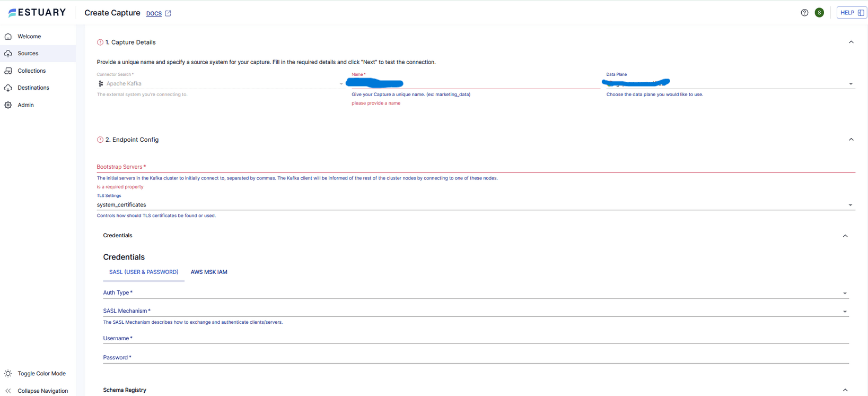Click Endpoint Config error warning icon
Viewport: 868px width, 396px height.
coord(100,140)
